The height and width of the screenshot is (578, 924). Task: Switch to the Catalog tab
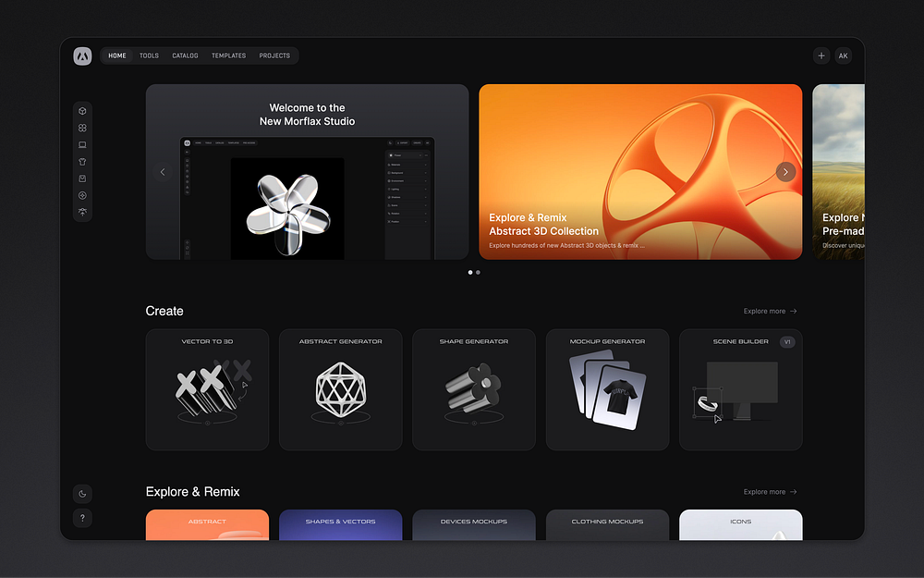(x=185, y=56)
